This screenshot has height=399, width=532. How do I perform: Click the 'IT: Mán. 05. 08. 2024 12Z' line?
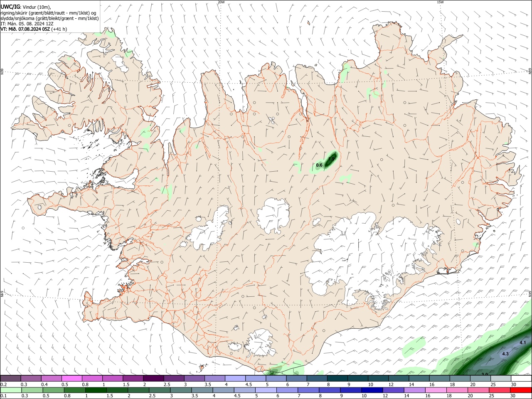point(27,24)
